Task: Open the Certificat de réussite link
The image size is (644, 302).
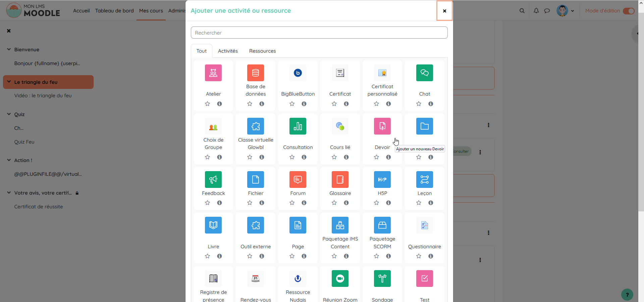Action: click(39, 207)
